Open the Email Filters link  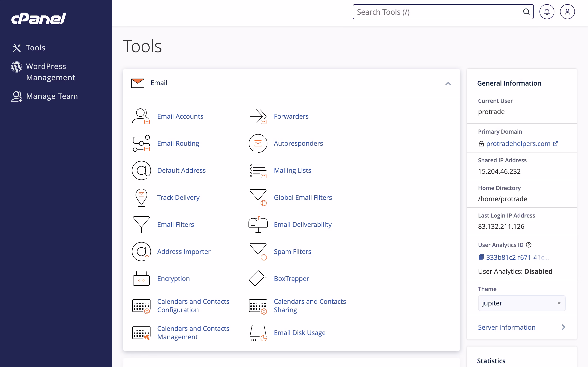point(176,225)
